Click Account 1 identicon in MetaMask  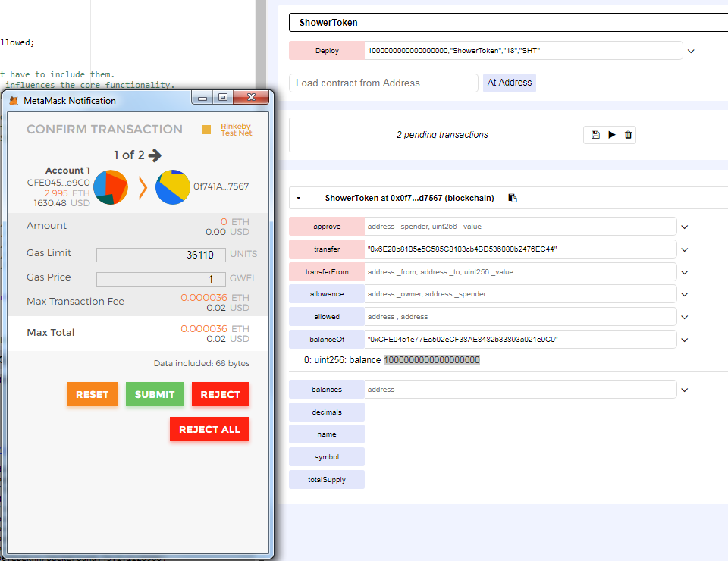click(x=111, y=187)
